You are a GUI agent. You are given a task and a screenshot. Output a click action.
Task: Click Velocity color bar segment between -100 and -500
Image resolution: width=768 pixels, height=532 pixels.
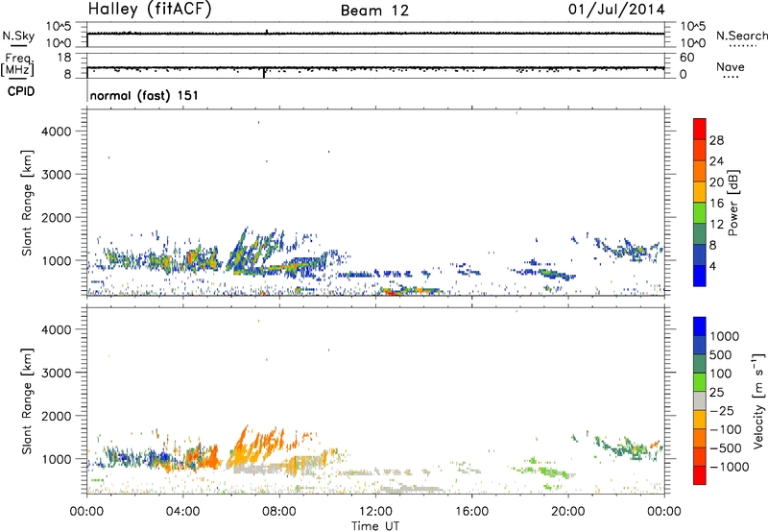click(700, 438)
